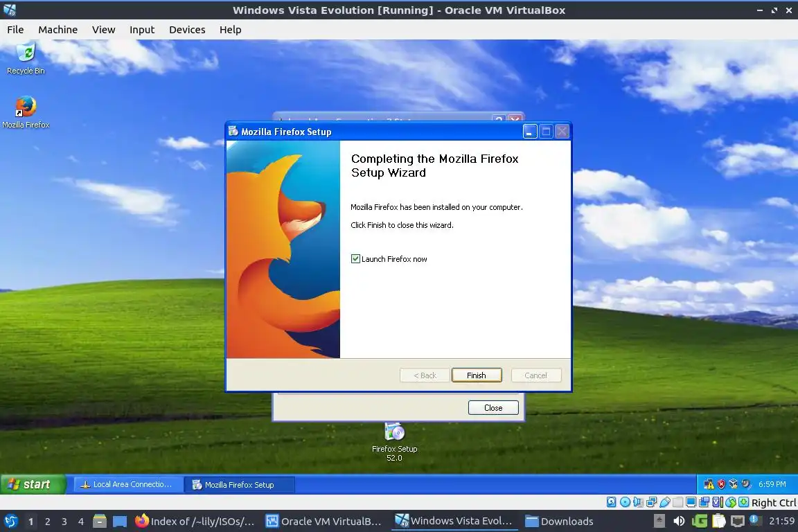
Task: Click XP Security Center red shield icon
Action: 721,484
